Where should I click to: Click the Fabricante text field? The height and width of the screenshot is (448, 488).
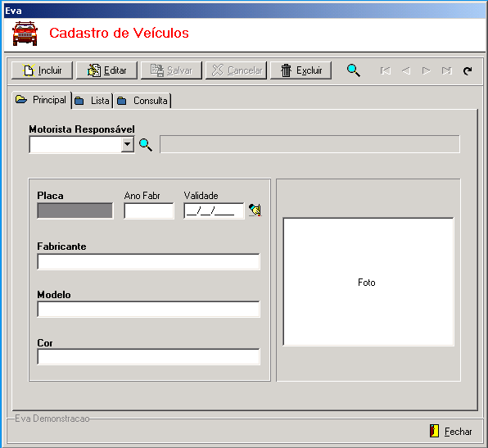pos(148,261)
